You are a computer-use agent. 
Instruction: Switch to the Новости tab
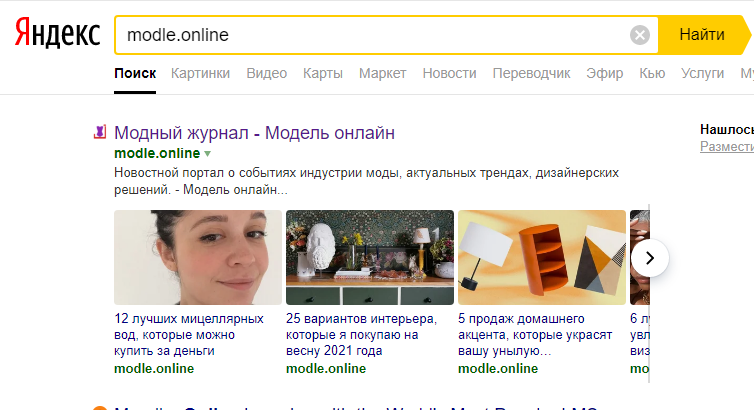coord(450,73)
